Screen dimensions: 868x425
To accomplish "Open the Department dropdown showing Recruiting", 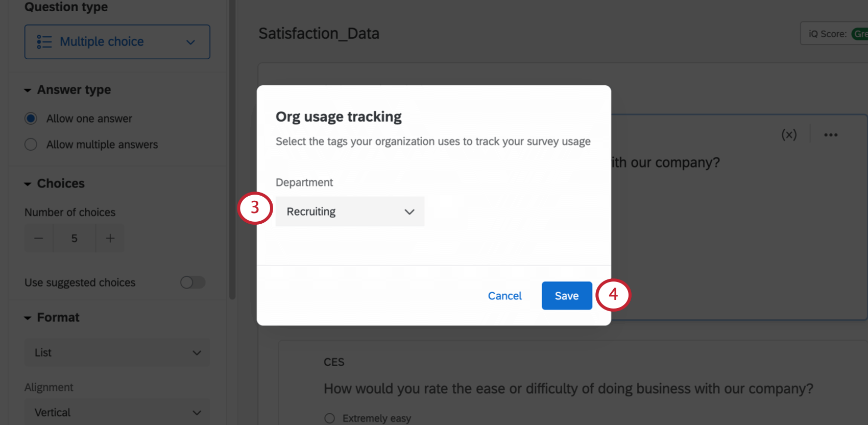I will click(350, 211).
